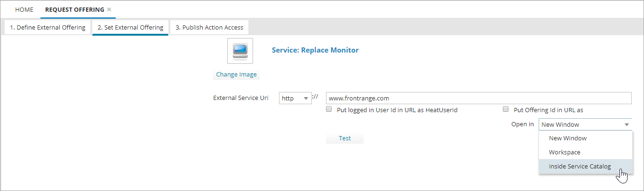Check the Put Offering Id in URL box

(506, 110)
